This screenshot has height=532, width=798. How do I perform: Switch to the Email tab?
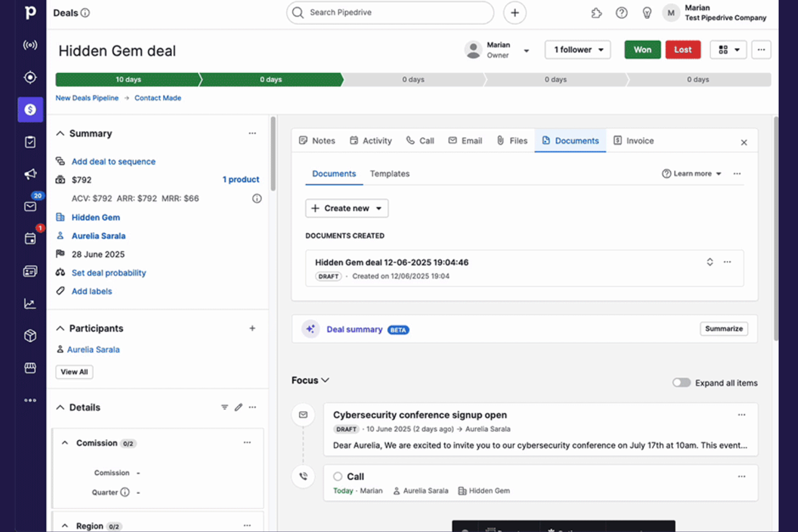(465, 141)
